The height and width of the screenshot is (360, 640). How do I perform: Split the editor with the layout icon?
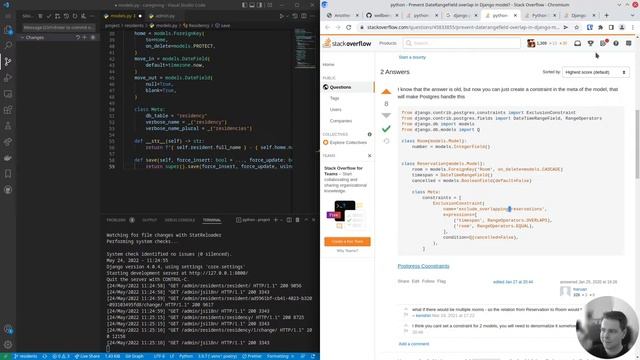coord(304,16)
